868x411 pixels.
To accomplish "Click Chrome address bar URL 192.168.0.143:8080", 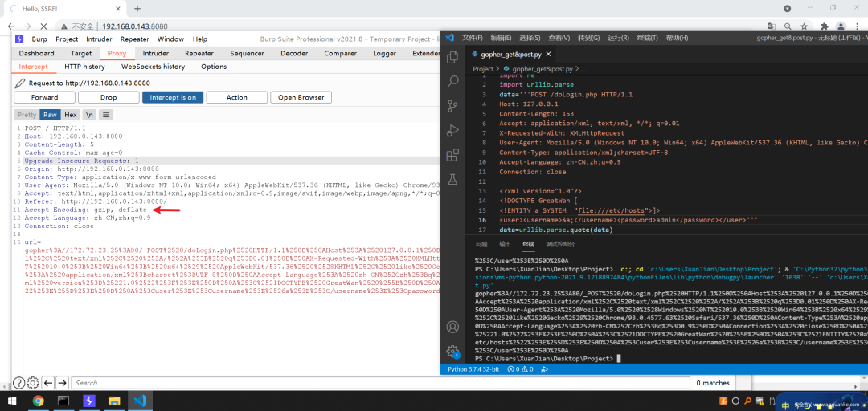I will click(x=135, y=26).
